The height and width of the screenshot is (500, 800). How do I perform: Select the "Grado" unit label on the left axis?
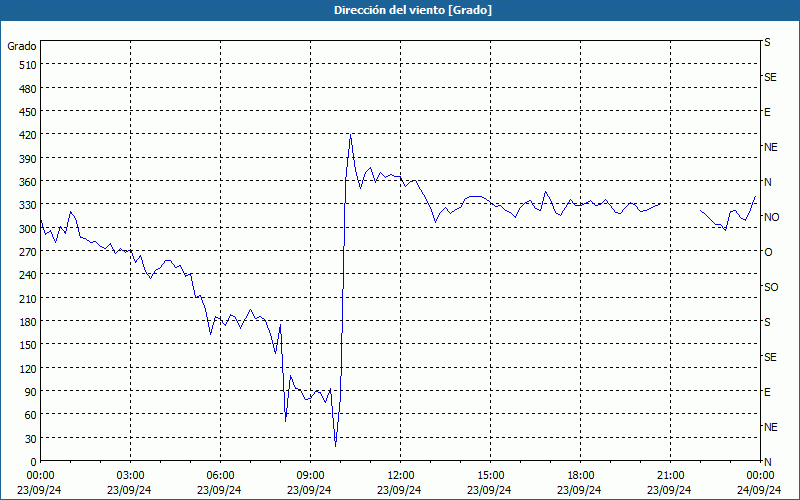(21, 46)
